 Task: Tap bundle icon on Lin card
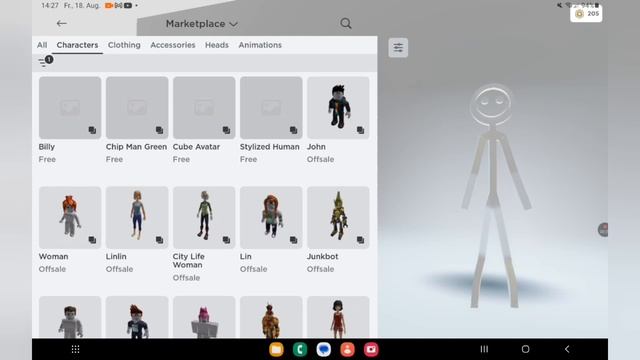[293, 240]
